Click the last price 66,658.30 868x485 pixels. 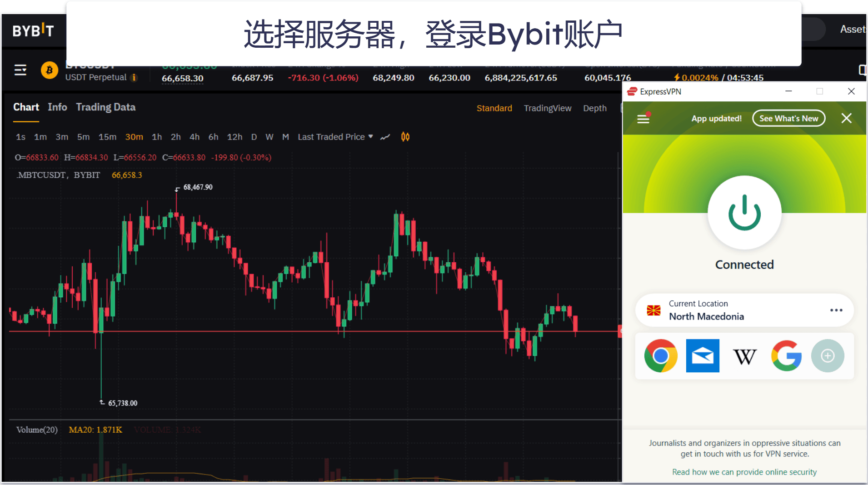coord(182,78)
